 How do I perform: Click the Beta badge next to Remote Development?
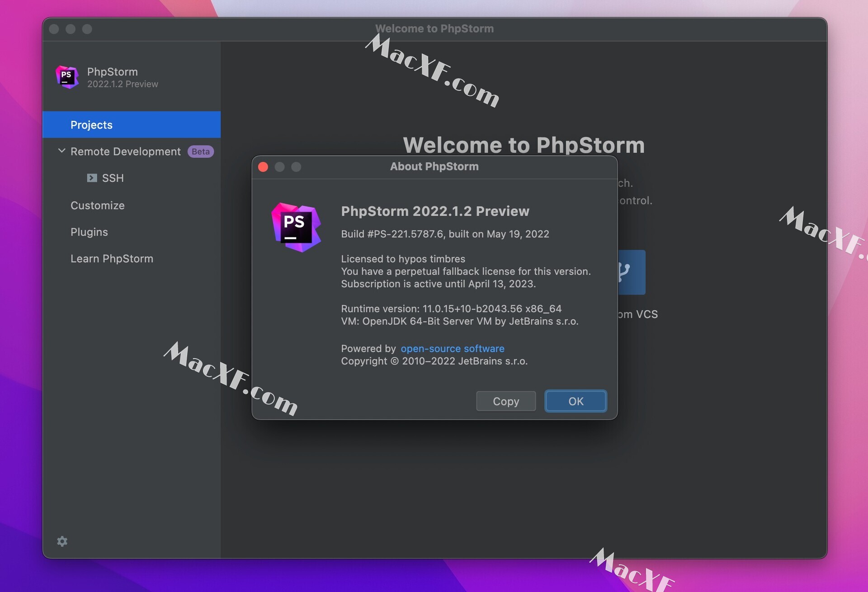(201, 152)
